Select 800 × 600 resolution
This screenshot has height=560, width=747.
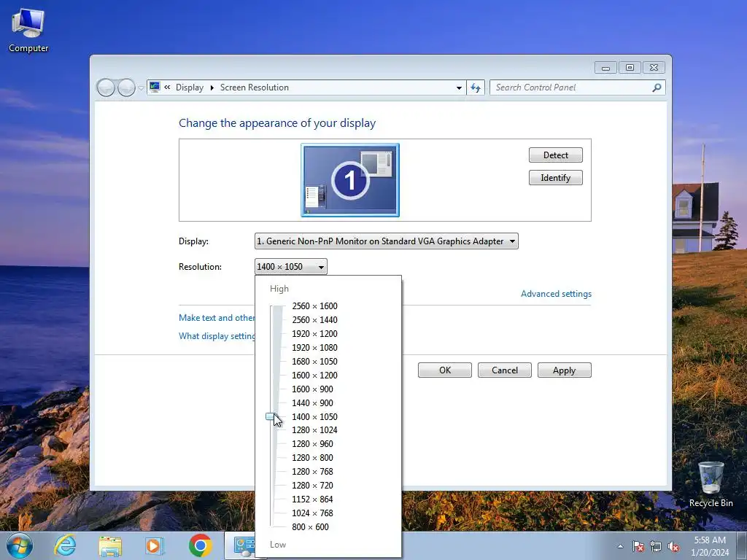(x=310, y=526)
